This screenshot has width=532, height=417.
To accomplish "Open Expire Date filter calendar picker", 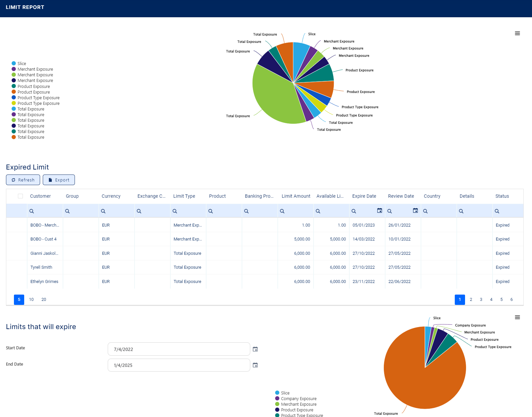I will (380, 211).
